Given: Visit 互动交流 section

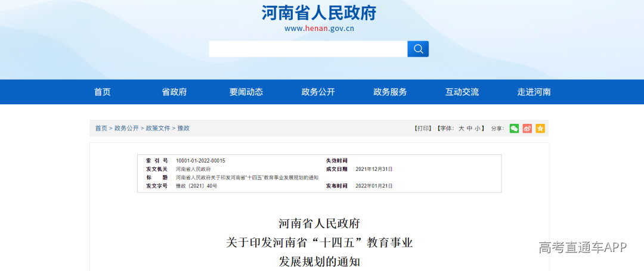Looking at the screenshot, I should [462, 92].
